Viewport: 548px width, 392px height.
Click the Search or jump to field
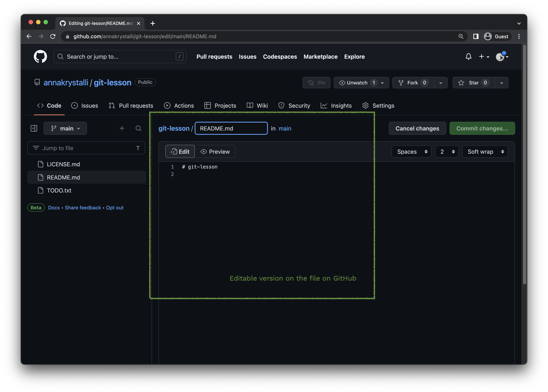point(120,56)
